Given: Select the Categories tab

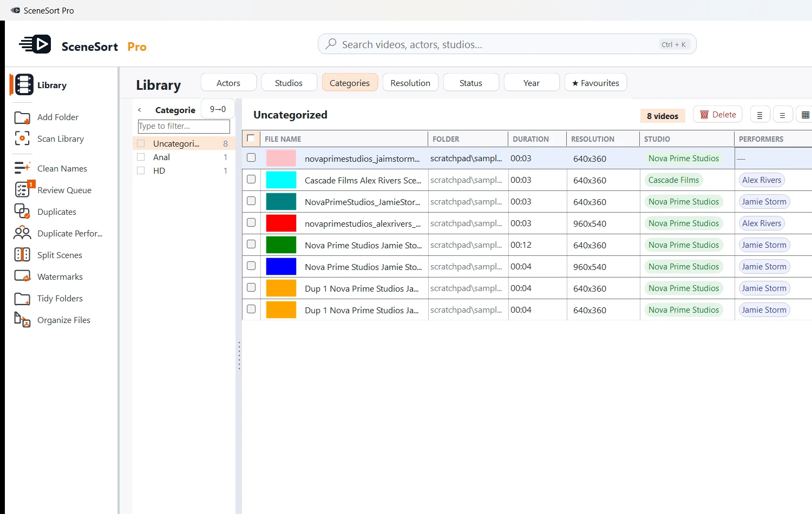Looking at the screenshot, I should tap(350, 83).
